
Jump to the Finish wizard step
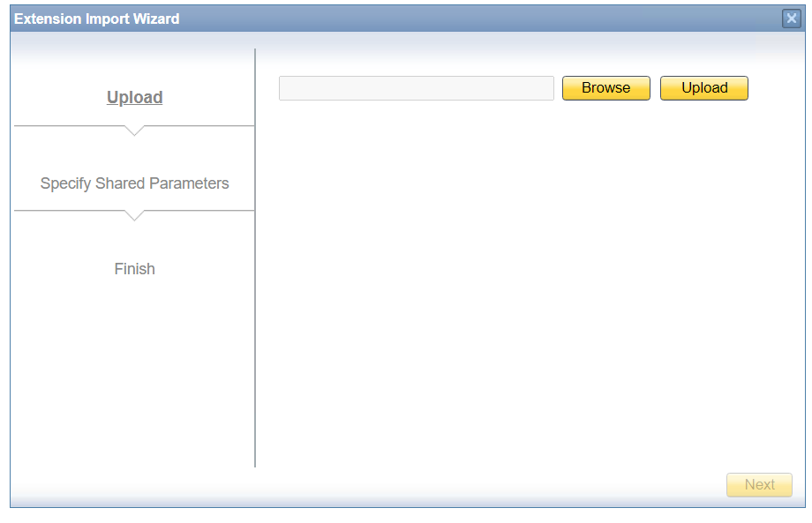(x=134, y=269)
